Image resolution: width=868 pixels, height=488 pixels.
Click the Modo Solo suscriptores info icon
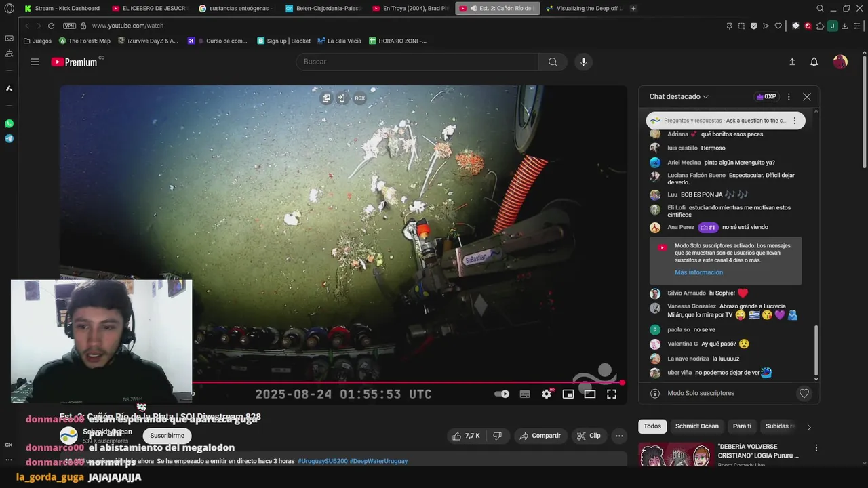[655, 393]
